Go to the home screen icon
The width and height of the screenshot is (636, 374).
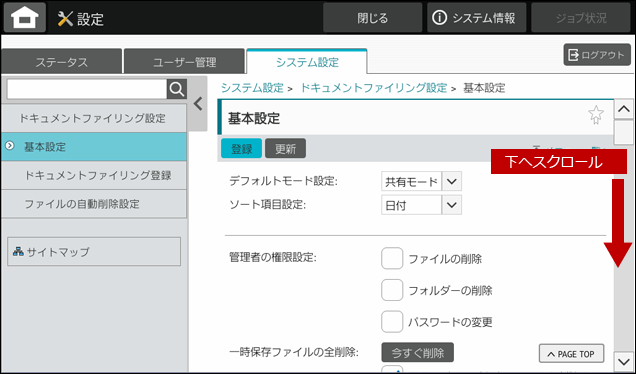pos(25,17)
